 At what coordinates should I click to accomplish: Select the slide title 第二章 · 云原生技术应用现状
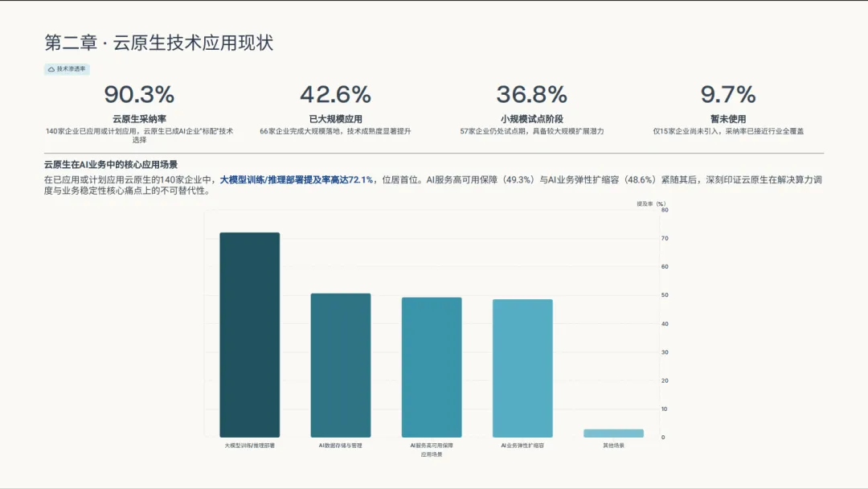click(159, 43)
